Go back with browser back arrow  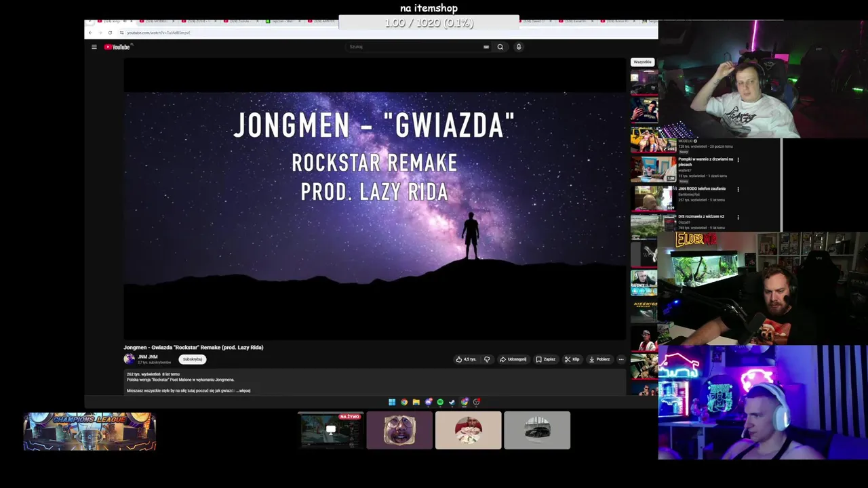tap(90, 33)
